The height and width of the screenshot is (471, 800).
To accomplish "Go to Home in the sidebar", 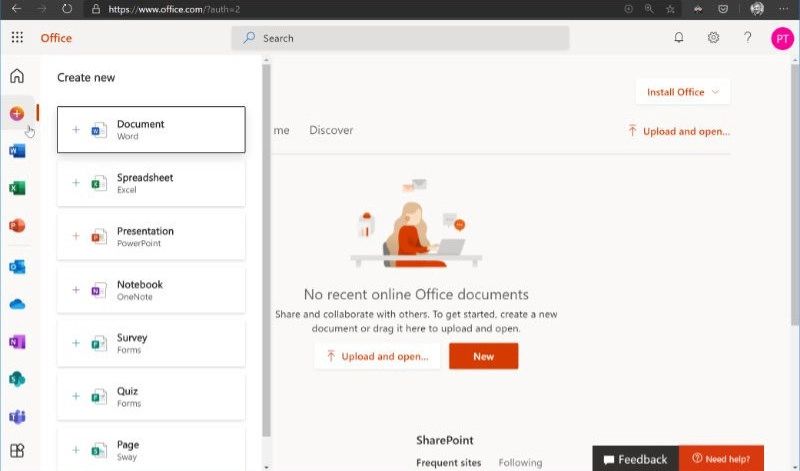I will click(17, 76).
